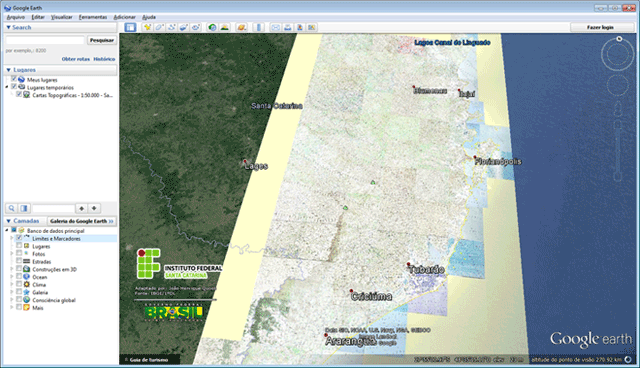This screenshot has width=640, height=368.
Task: Click the panel layout icon beside the magnifier
Action: point(24,208)
